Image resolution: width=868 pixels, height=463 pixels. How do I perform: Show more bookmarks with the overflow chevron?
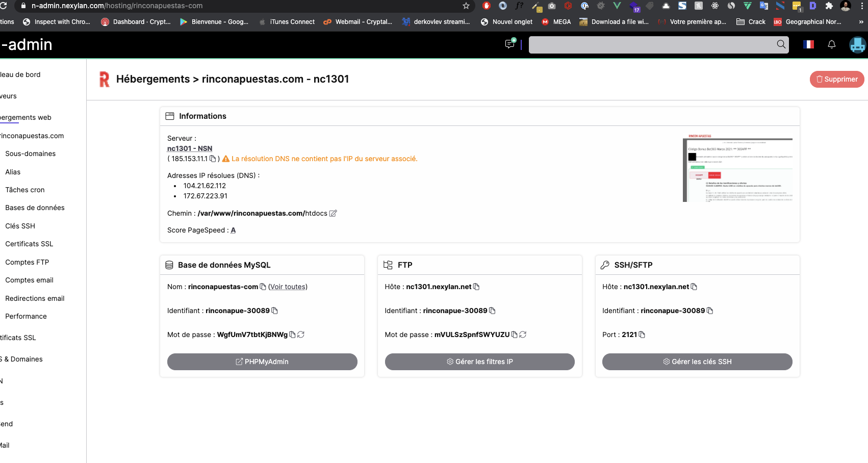click(x=861, y=22)
